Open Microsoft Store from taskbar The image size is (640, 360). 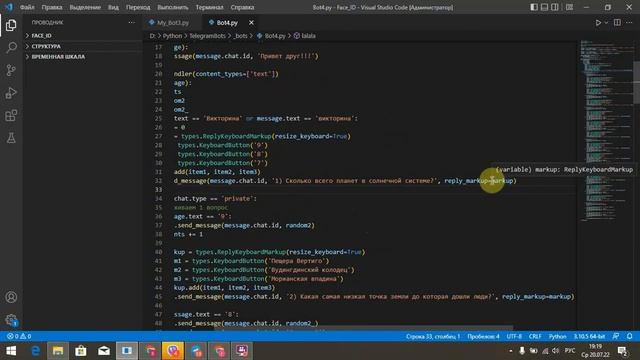pyautogui.click(x=81, y=351)
